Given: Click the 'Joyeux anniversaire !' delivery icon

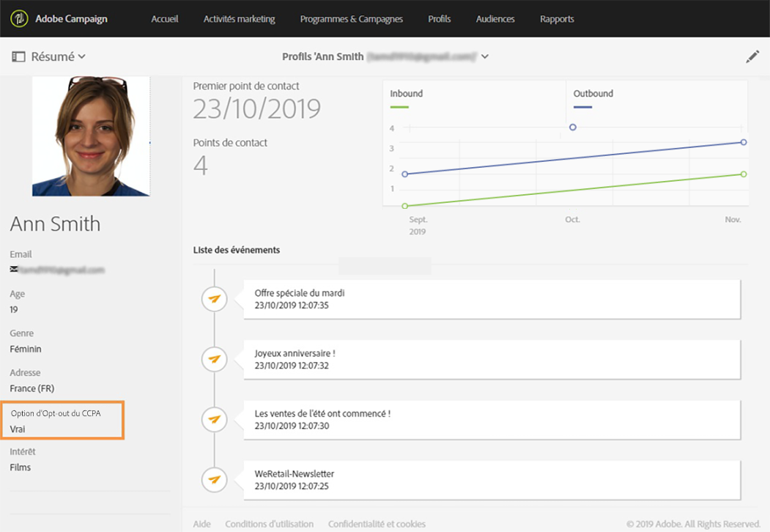Looking at the screenshot, I should 214,359.
